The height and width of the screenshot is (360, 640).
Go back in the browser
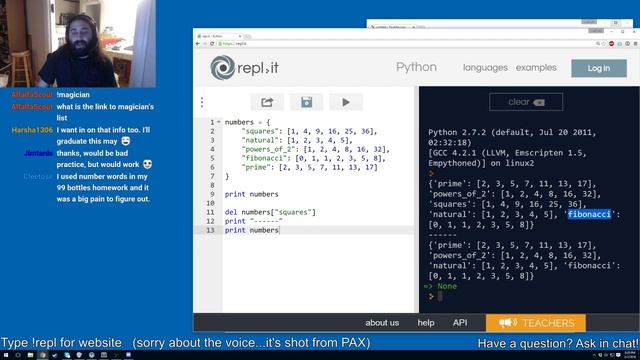point(198,44)
